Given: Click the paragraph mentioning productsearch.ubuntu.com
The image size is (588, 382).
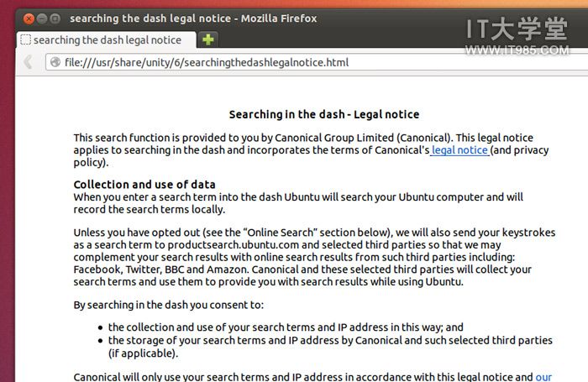Looking at the screenshot, I should (x=314, y=257).
